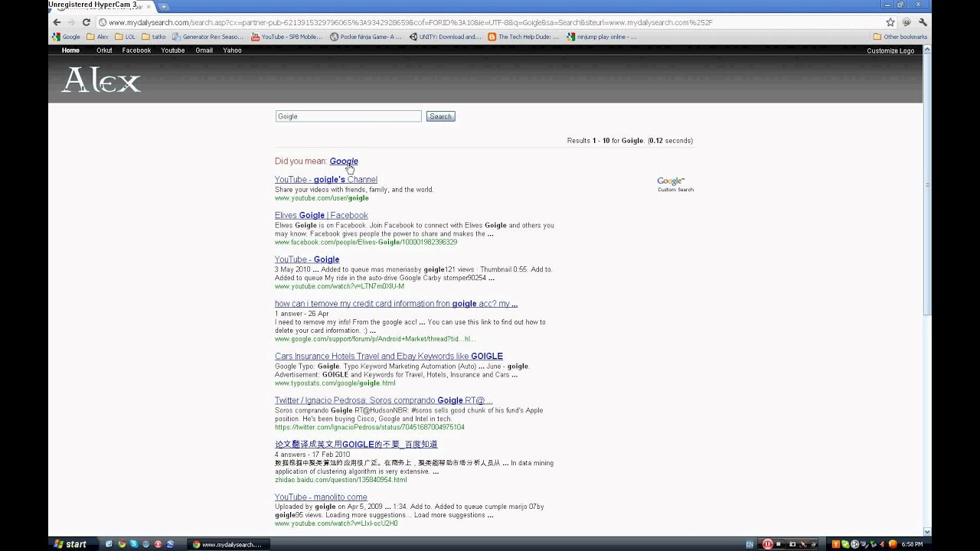Viewport: 980px width, 551px height.
Task: Open the Alex bookmarks folder
Action: point(97,37)
